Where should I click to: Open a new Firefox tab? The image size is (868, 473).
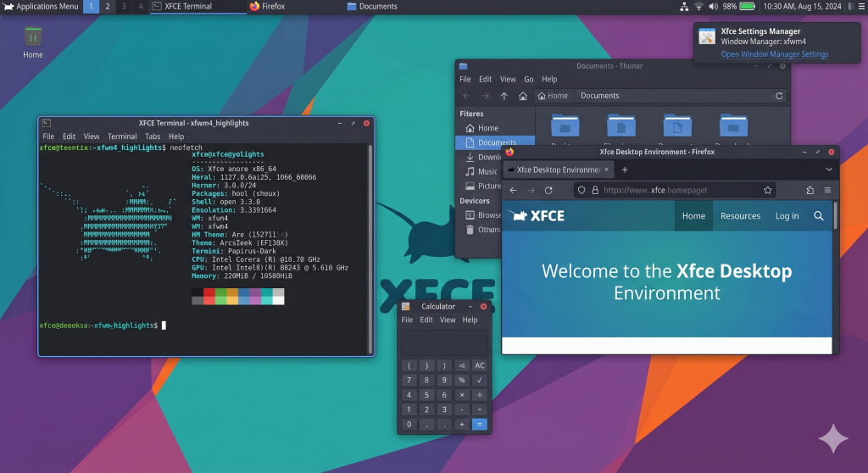click(625, 170)
